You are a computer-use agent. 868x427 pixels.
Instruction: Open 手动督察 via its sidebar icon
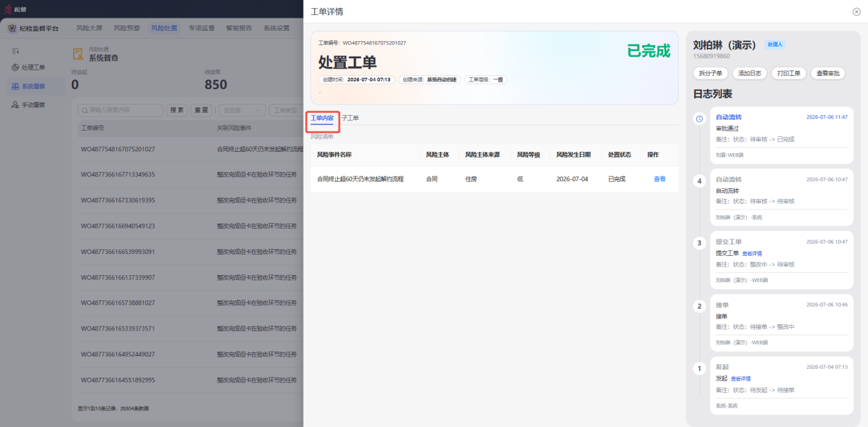[x=16, y=105]
